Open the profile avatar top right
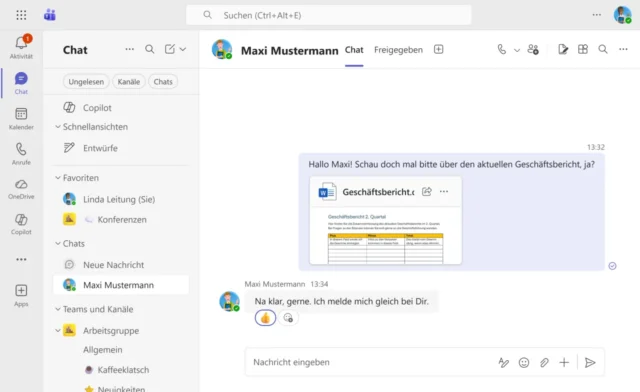 click(622, 15)
